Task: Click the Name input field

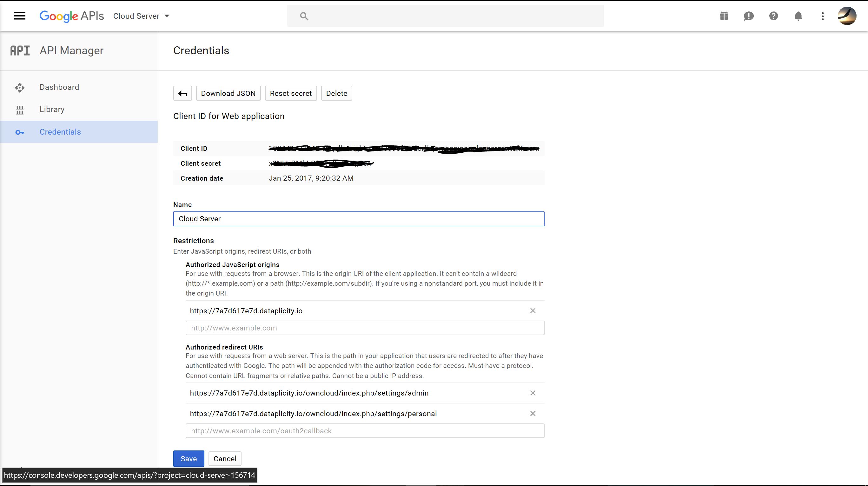Action: pos(358,218)
